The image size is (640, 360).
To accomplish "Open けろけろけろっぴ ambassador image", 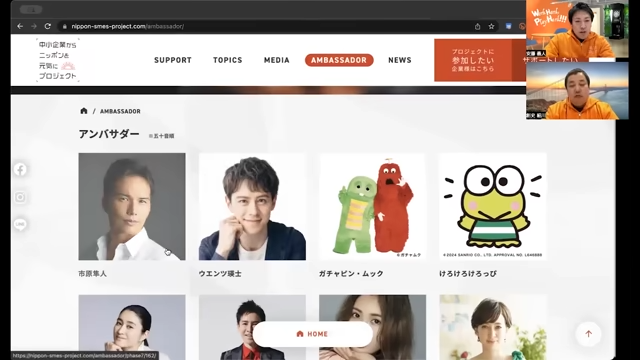I will pos(493,207).
